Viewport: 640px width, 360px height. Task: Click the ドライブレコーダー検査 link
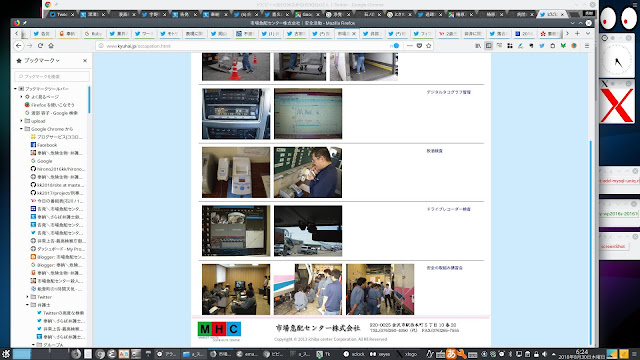click(x=449, y=209)
